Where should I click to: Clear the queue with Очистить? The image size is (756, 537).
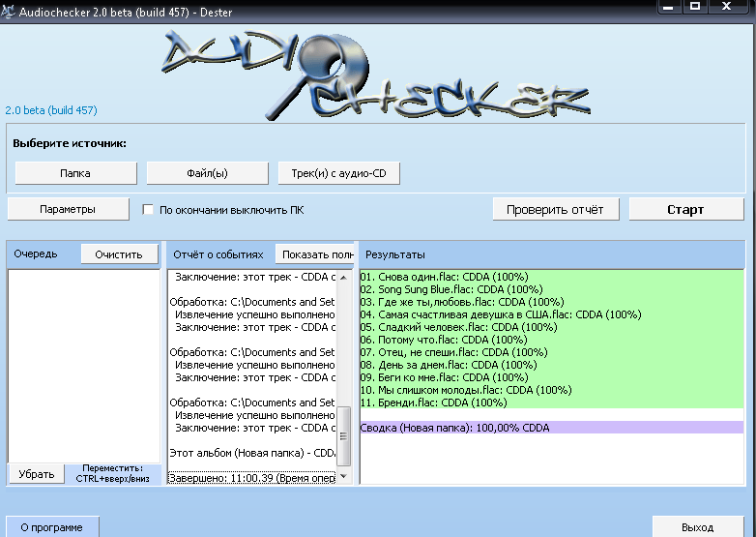119,254
